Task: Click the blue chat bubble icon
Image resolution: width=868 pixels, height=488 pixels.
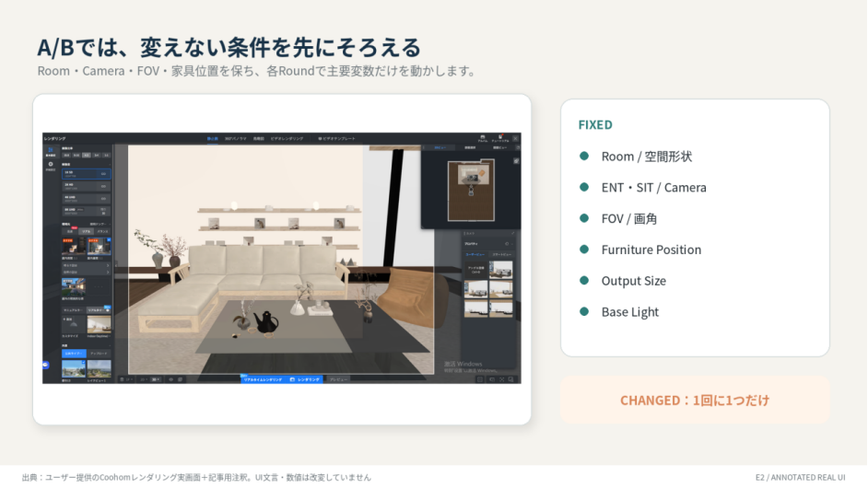Action: coord(45,366)
